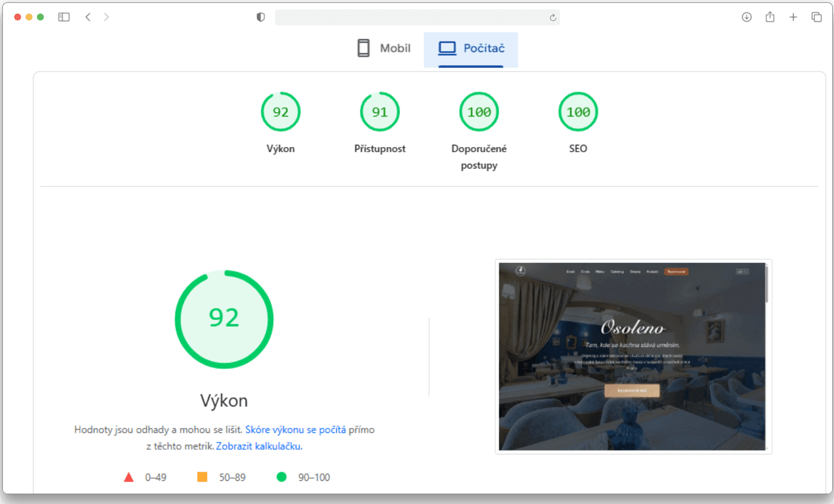Open the 'Skóre výkonu se počítá' link
The height and width of the screenshot is (504, 834).
pos(295,430)
